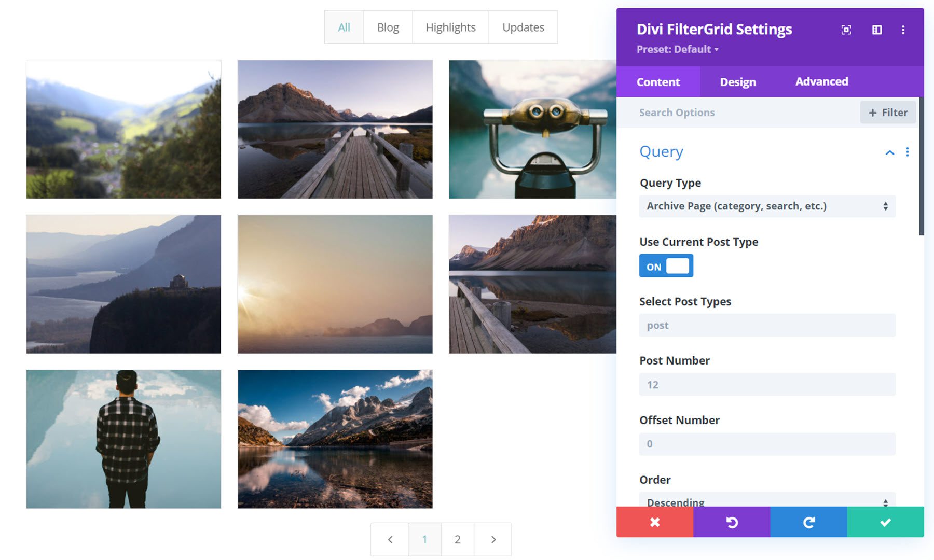Open the split view layout icon
Image resolution: width=934 pixels, height=560 pixels.
876,30
